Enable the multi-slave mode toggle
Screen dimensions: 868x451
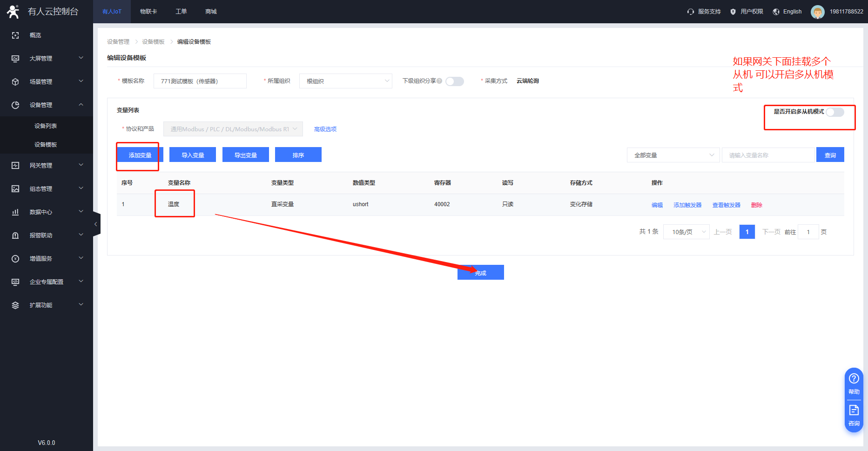coord(834,112)
